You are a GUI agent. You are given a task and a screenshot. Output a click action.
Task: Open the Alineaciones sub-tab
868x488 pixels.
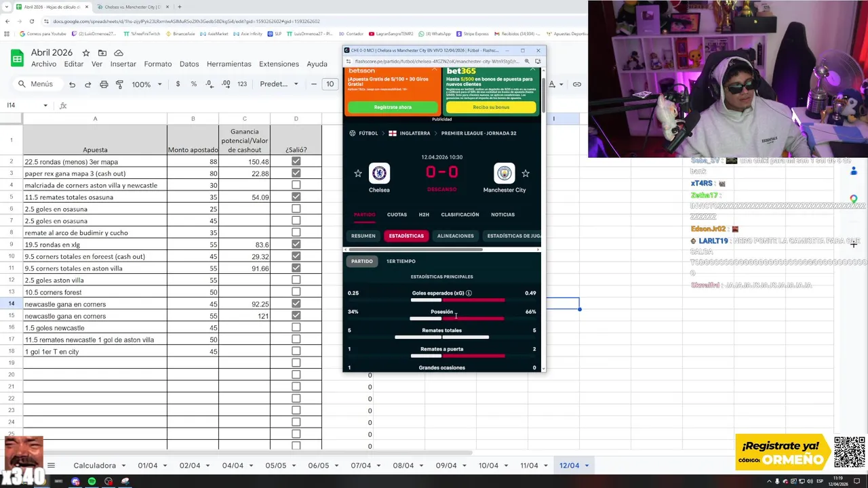(x=455, y=236)
